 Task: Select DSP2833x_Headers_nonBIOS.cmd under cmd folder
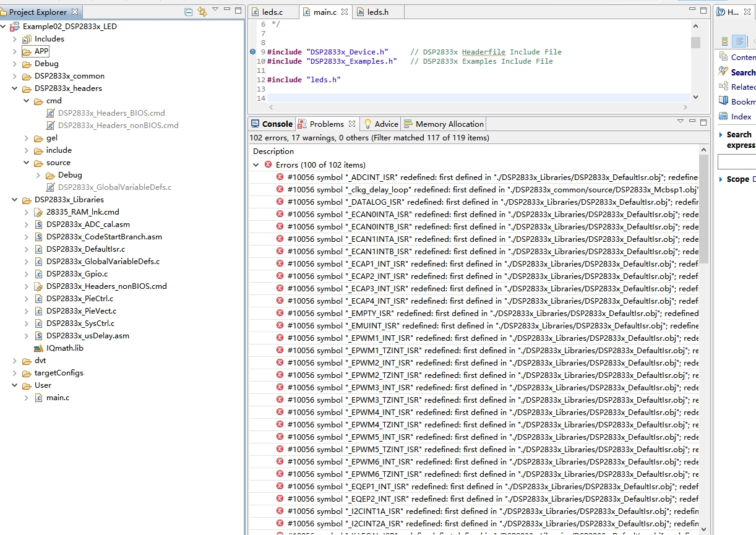(x=118, y=126)
